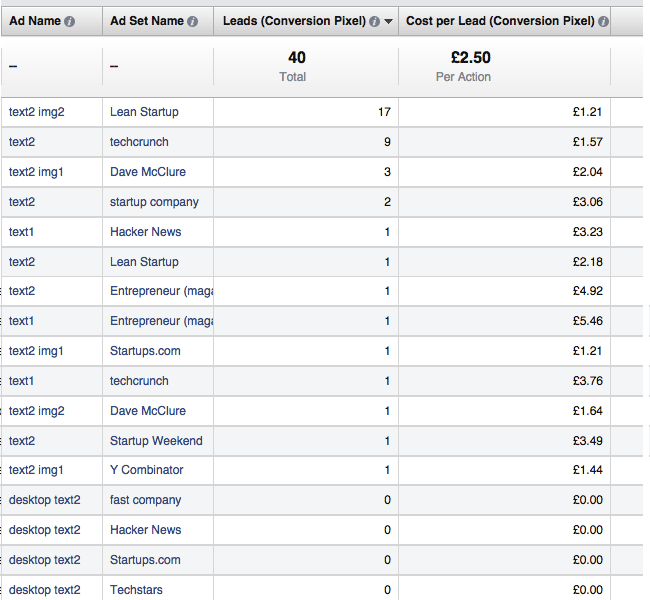Click info icon beside Cost per Lead header
Screen dimensions: 650x600
point(604,21)
